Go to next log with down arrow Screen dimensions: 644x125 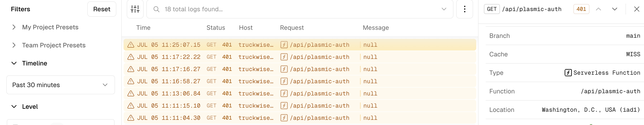(x=614, y=9)
